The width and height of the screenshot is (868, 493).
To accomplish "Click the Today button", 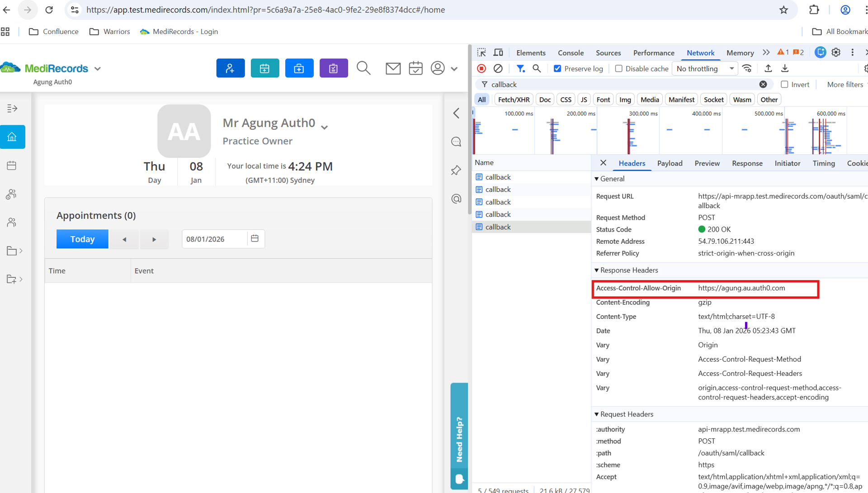I will pos(82,239).
